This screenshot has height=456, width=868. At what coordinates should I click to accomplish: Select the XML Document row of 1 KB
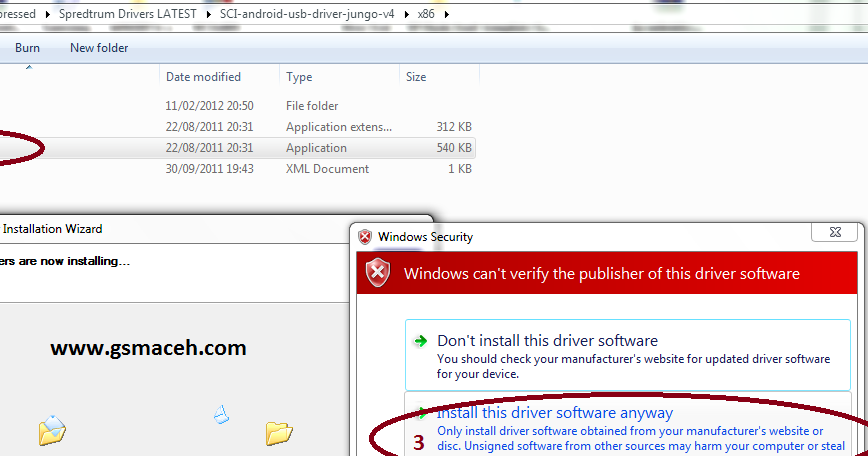click(237, 169)
